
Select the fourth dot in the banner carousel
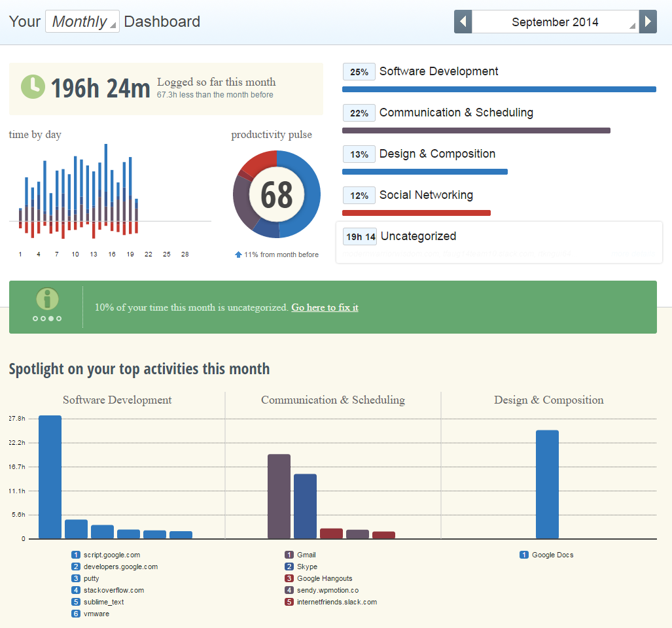59,319
